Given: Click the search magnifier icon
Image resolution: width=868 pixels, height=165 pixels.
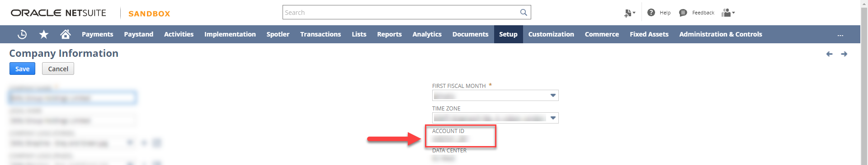Looking at the screenshot, I should tap(524, 12).
